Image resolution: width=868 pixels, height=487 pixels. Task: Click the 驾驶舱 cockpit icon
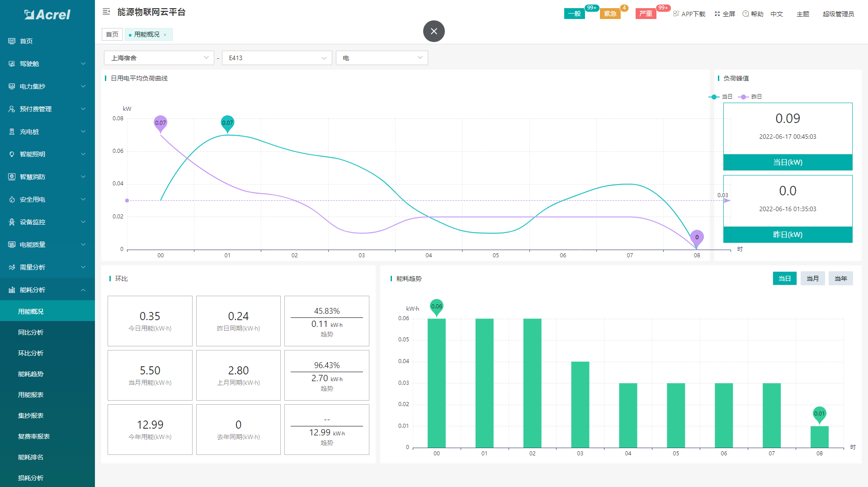click(12, 64)
